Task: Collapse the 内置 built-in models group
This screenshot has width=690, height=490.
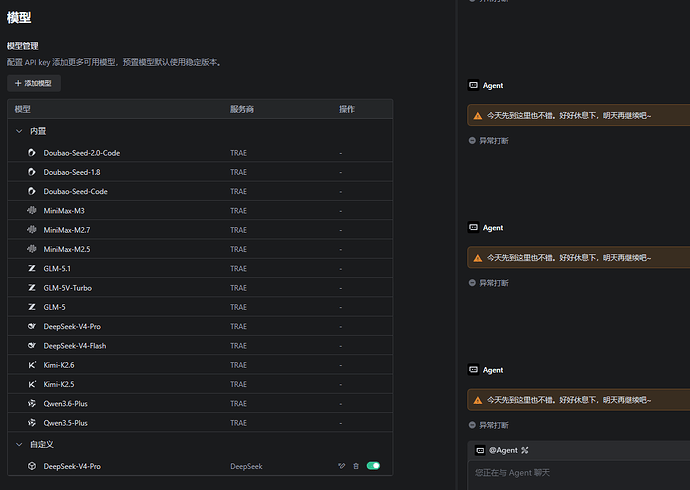Action: 19,131
